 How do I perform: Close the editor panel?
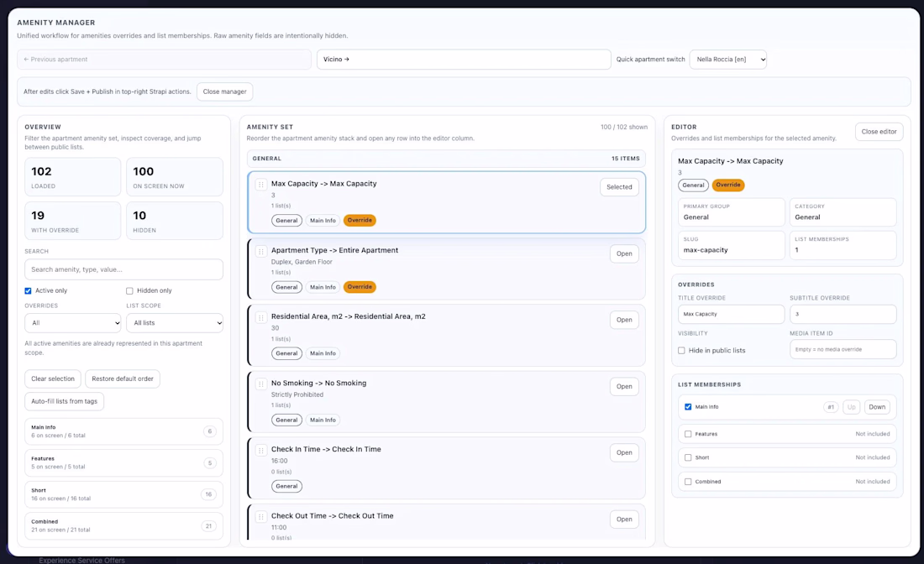point(879,132)
